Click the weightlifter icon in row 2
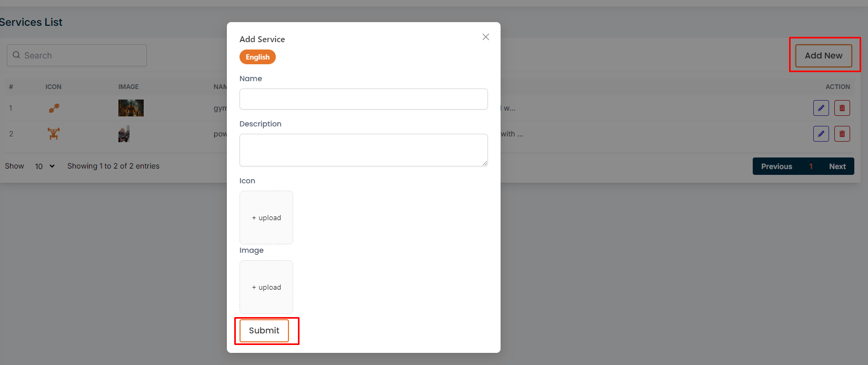This screenshot has height=365, width=868. coord(54,134)
